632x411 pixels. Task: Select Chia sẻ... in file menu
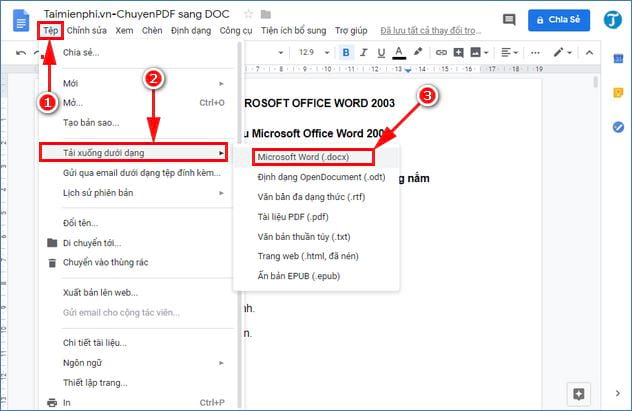[x=137, y=53]
